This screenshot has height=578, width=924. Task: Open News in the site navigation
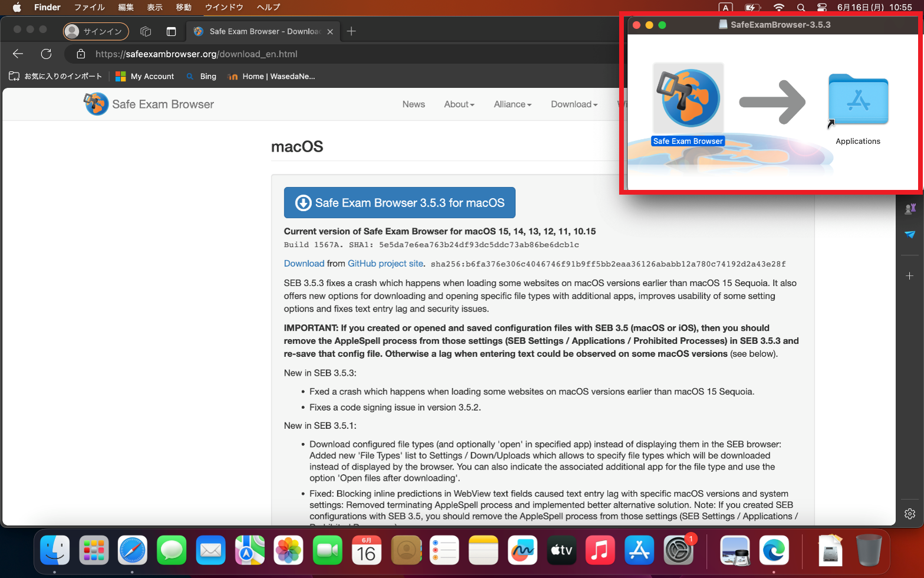click(x=413, y=104)
